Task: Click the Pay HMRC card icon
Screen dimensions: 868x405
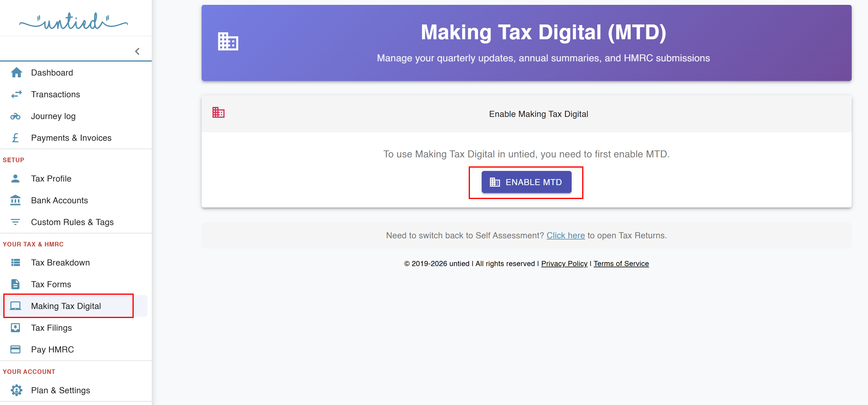Action: tap(15, 349)
